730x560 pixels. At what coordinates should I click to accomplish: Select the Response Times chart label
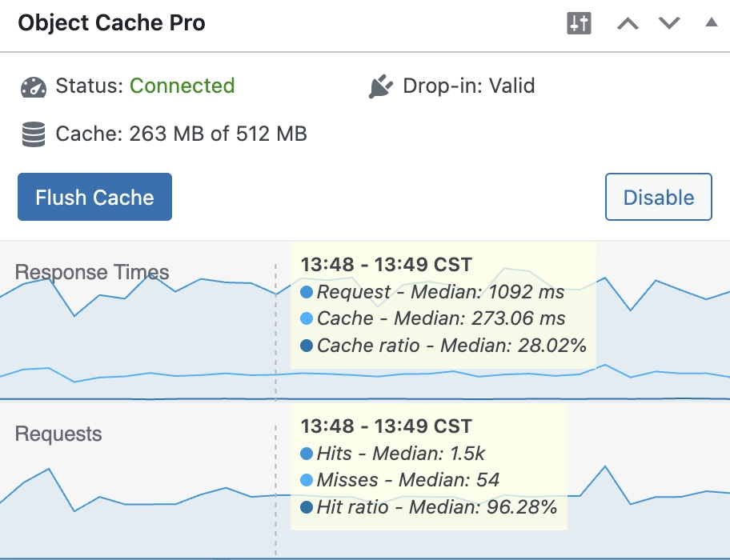coord(92,272)
